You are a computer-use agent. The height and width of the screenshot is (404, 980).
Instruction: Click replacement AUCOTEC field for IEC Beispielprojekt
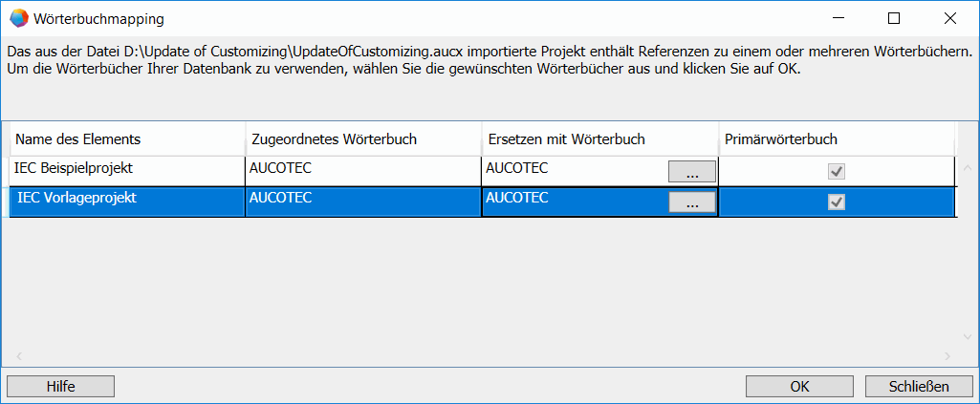pos(574,169)
